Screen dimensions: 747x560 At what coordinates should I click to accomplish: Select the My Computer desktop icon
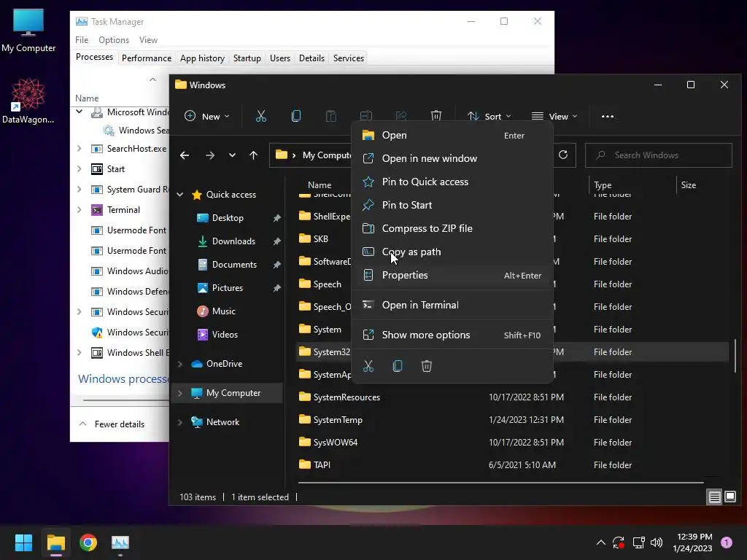(x=28, y=31)
